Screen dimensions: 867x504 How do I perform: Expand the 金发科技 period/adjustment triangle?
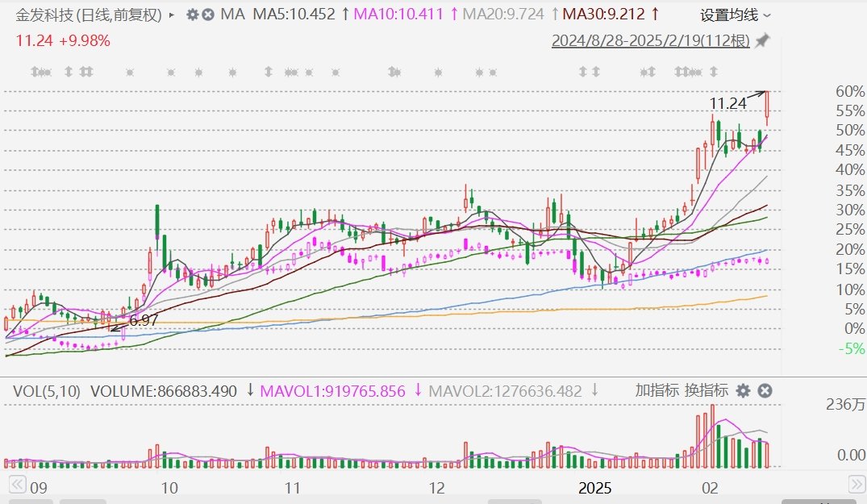tap(172, 15)
